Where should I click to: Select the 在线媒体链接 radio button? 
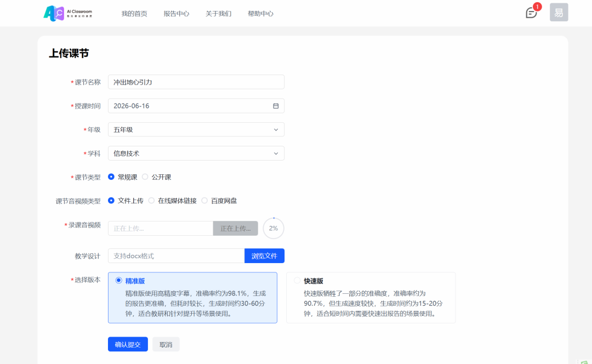click(151, 201)
